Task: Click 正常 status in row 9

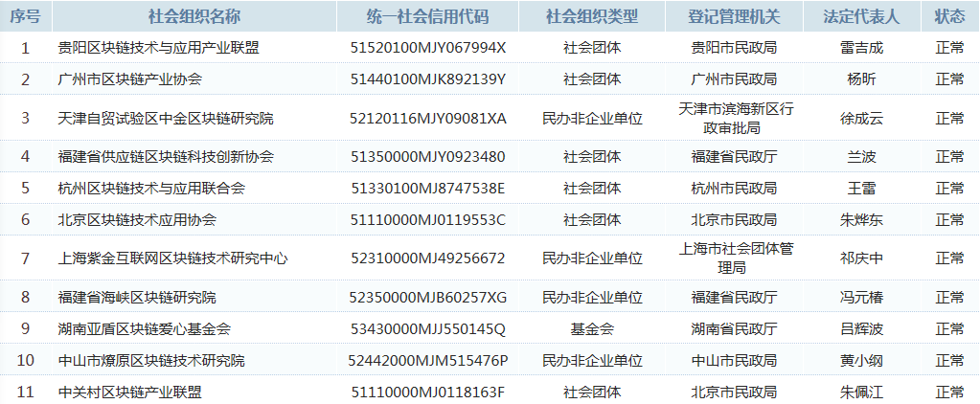Action: 949,328
